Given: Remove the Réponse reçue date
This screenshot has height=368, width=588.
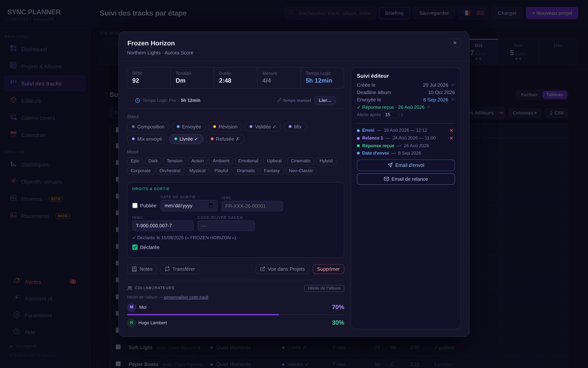Looking at the screenshot, I should (x=429, y=107).
